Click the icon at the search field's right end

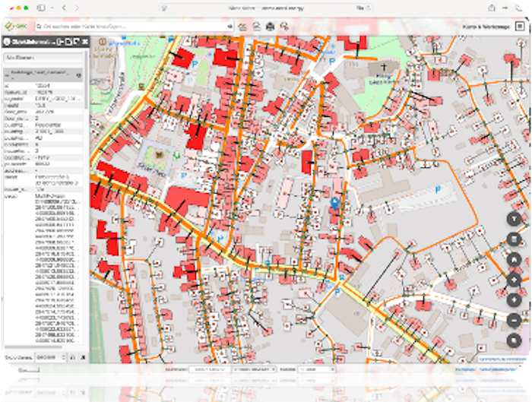[x=230, y=26]
